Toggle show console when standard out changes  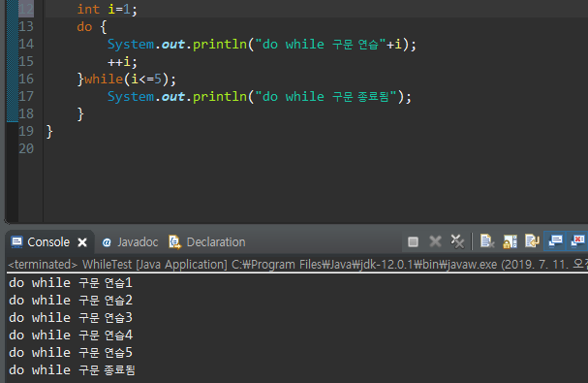(555, 241)
